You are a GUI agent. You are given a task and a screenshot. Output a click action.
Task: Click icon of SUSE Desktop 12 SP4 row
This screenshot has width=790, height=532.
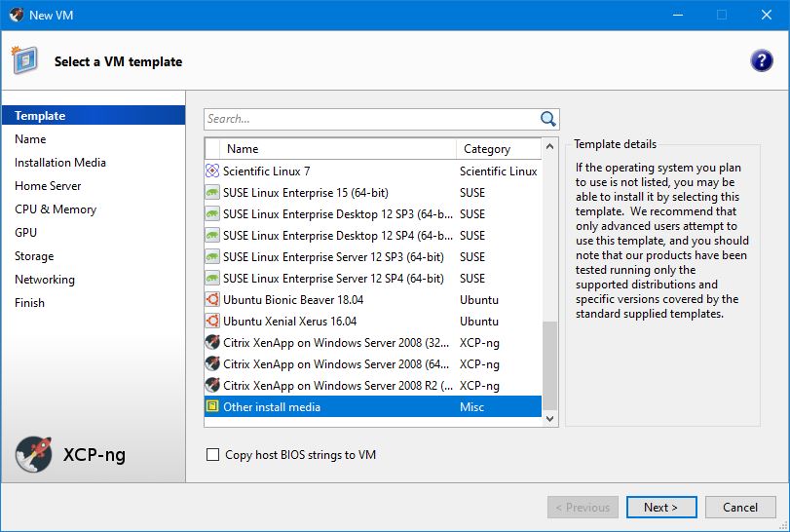tap(212, 235)
